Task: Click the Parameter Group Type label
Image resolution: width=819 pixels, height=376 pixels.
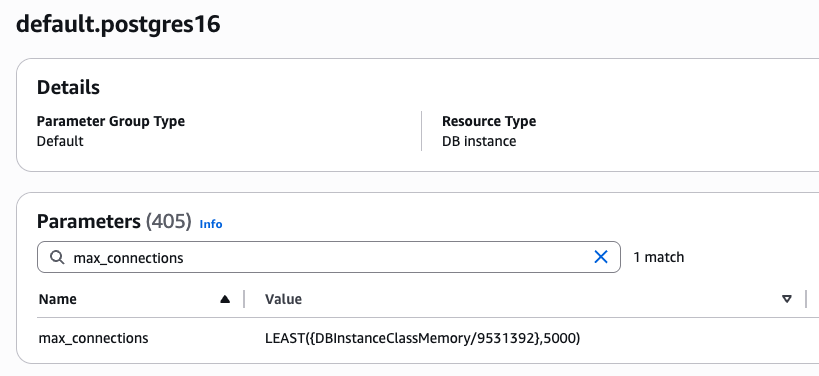Action: click(111, 121)
